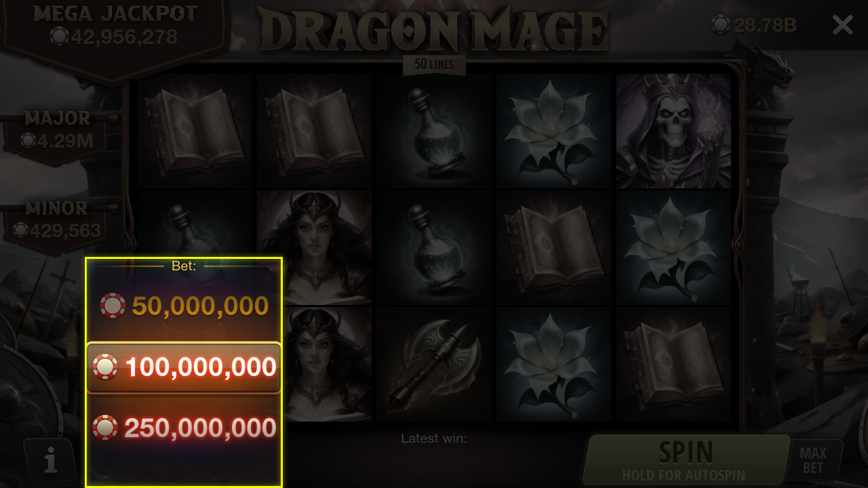The image size is (868, 488).
Task: Tap the MAX BET button
Action: coord(812,461)
